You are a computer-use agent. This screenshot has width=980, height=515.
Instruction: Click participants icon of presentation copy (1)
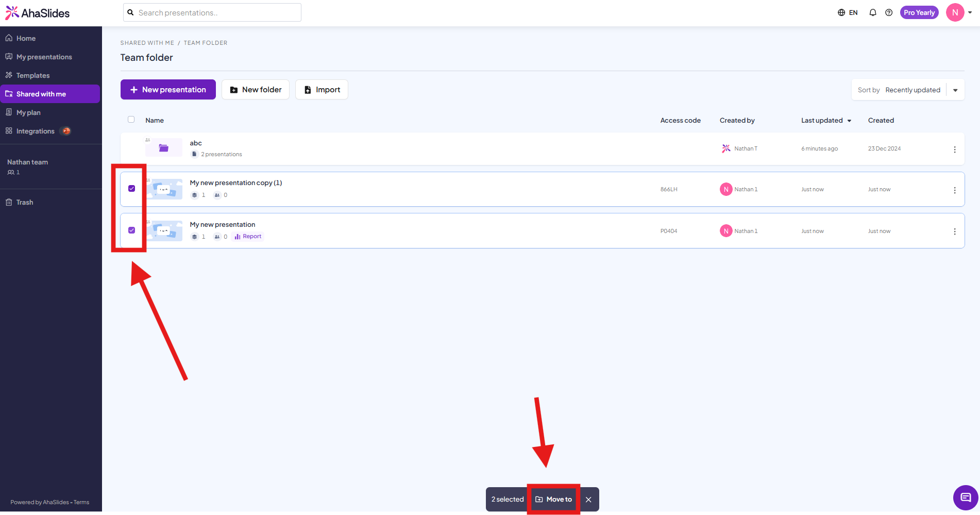point(217,195)
